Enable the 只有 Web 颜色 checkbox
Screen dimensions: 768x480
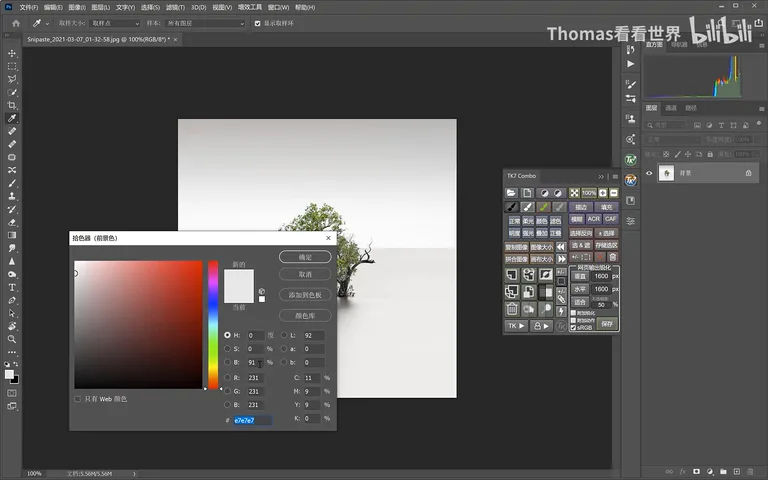coord(77,399)
